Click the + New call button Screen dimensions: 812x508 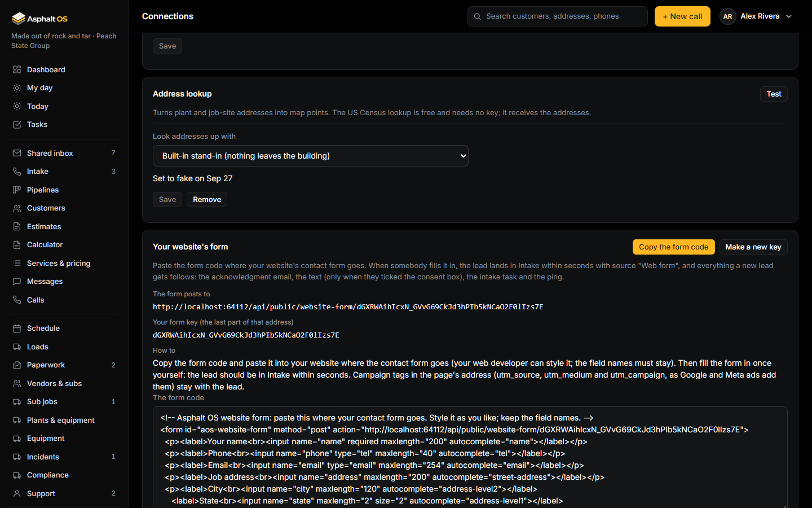tap(682, 16)
